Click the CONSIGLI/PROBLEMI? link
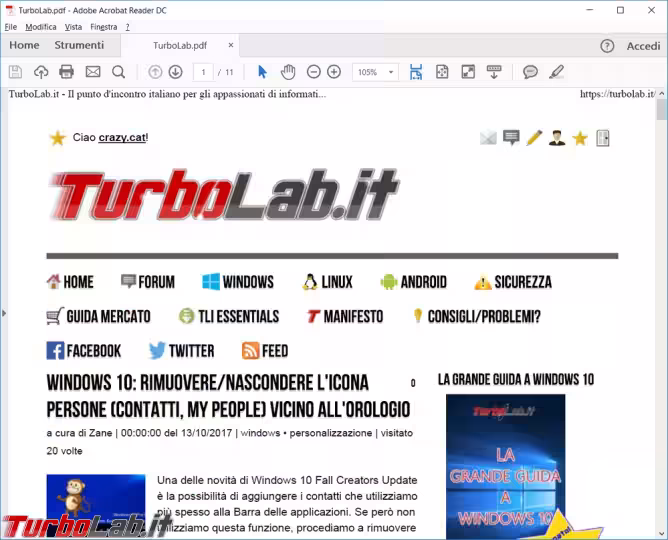 pyautogui.click(x=477, y=316)
